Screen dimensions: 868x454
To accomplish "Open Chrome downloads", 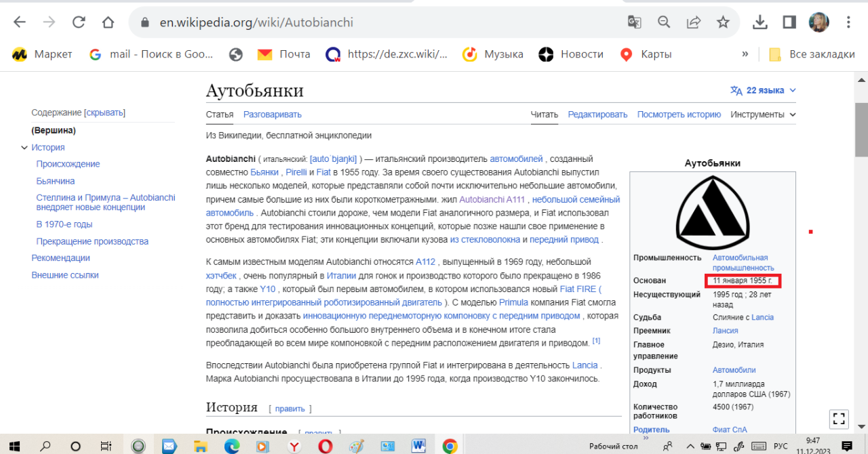I will click(759, 22).
